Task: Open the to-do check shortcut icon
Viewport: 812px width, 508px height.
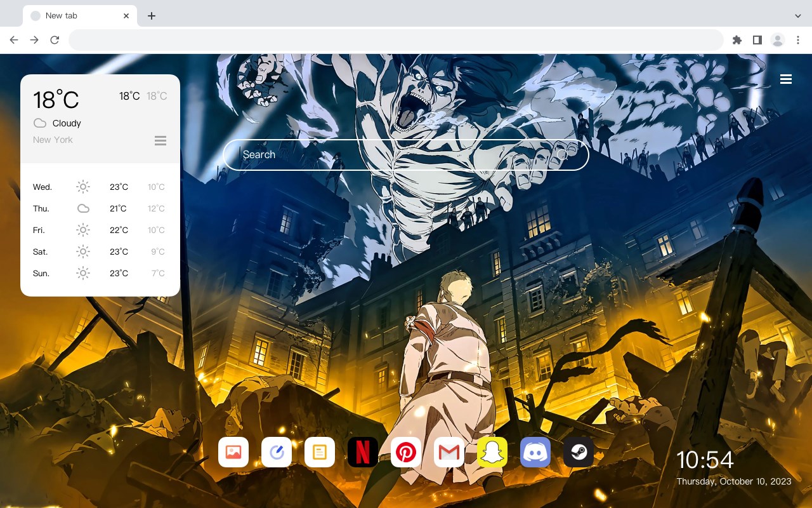Action: pyautogui.click(x=277, y=452)
